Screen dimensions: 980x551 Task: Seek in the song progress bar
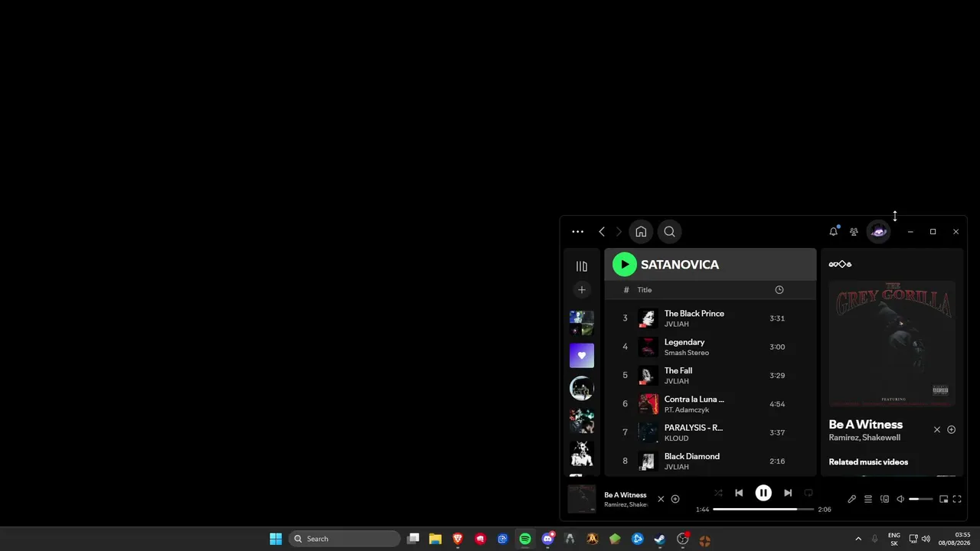tap(763, 510)
